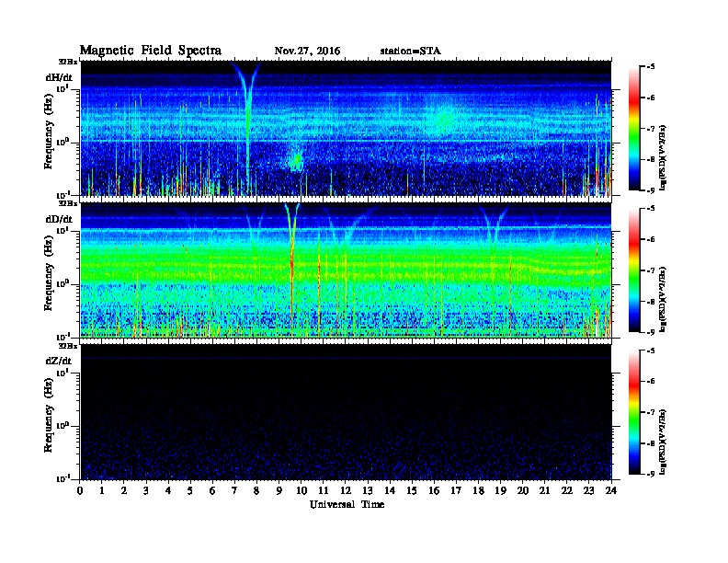Click the hour 12 tick label
This screenshot has width=728, height=563.
(346, 491)
